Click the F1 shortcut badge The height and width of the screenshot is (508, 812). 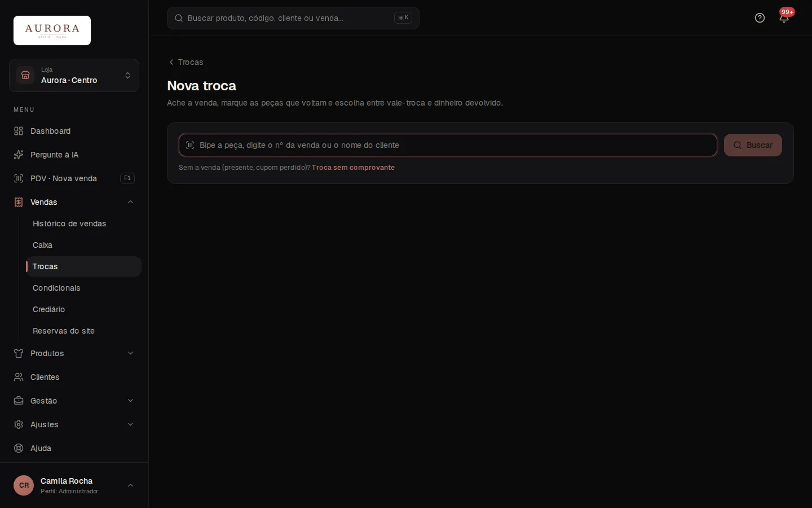coord(127,178)
